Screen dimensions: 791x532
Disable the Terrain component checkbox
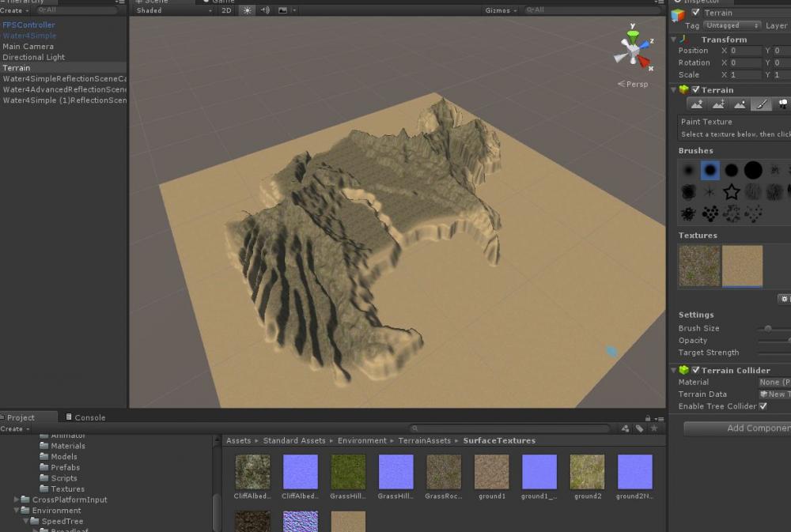click(x=696, y=90)
